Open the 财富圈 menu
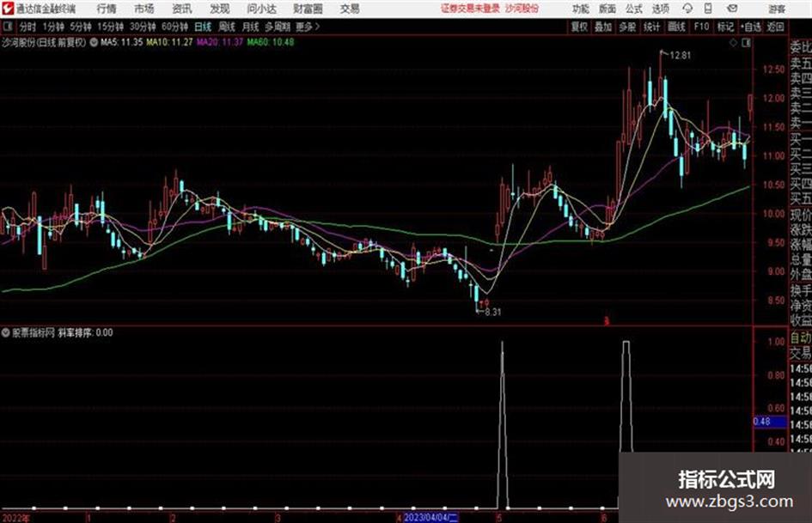The height and width of the screenshot is (523, 812). pos(308,9)
